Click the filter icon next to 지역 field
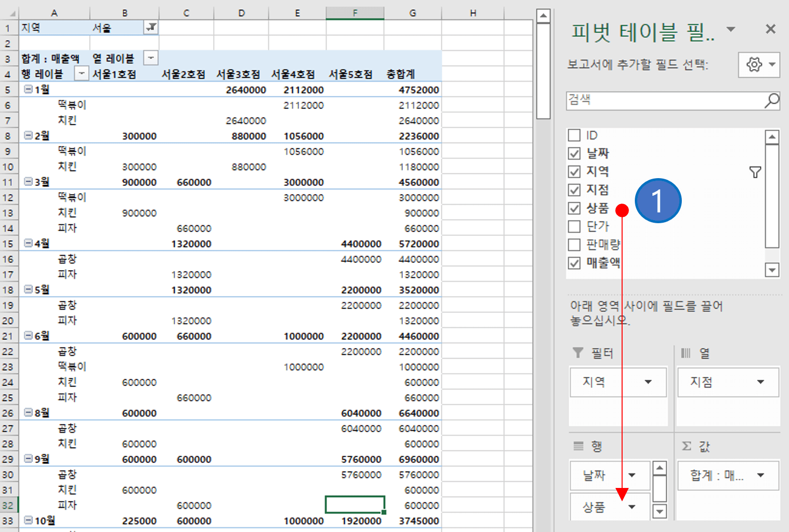The height and width of the screenshot is (532, 789). (x=755, y=172)
